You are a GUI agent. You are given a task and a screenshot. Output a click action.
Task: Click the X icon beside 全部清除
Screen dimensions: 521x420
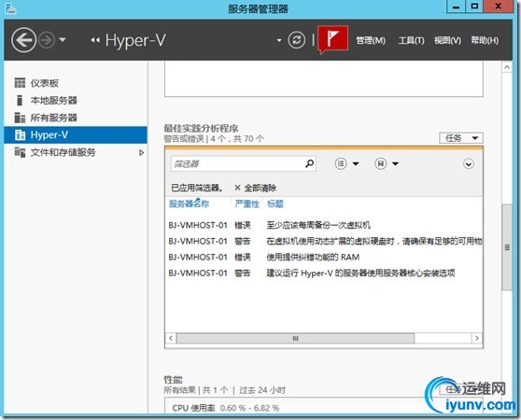(x=237, y=188)
